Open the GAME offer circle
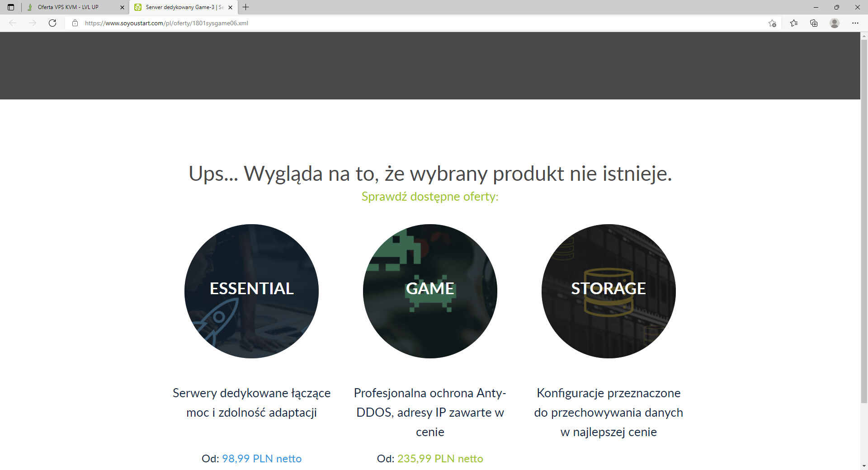This screenshot has width=868, height=470. click(430, 291)
